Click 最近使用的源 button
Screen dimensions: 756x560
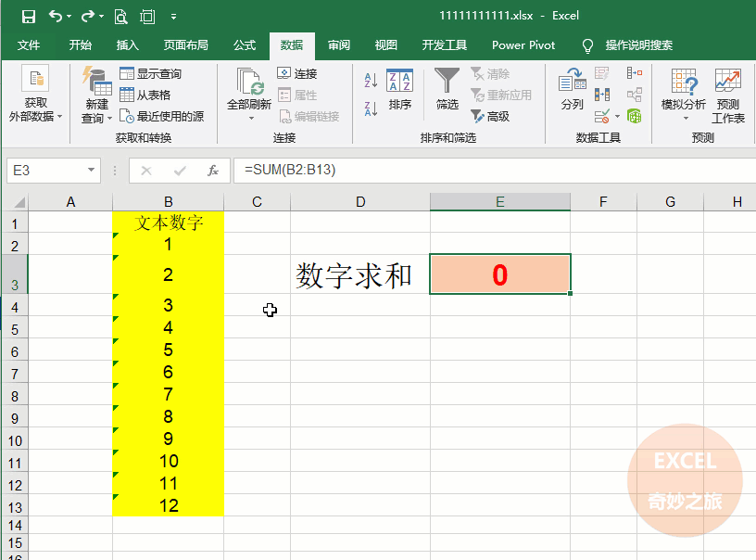pyautogui.click(x=161, y=116)
